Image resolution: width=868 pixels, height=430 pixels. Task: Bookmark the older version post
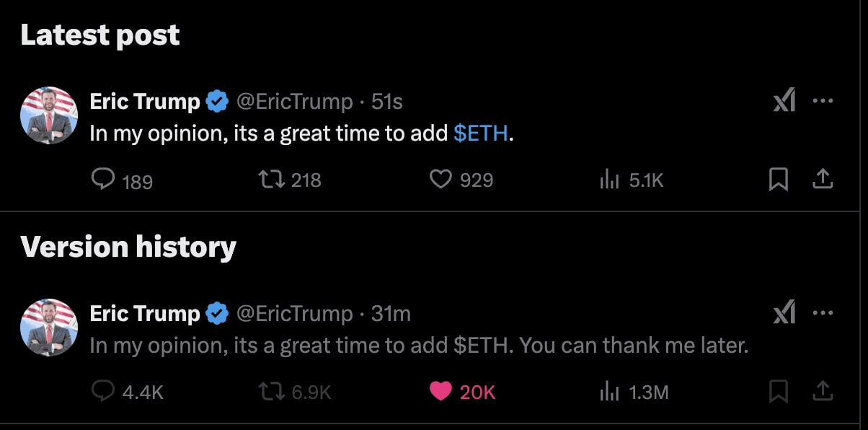pyautogui.click(x=777, y=392)
